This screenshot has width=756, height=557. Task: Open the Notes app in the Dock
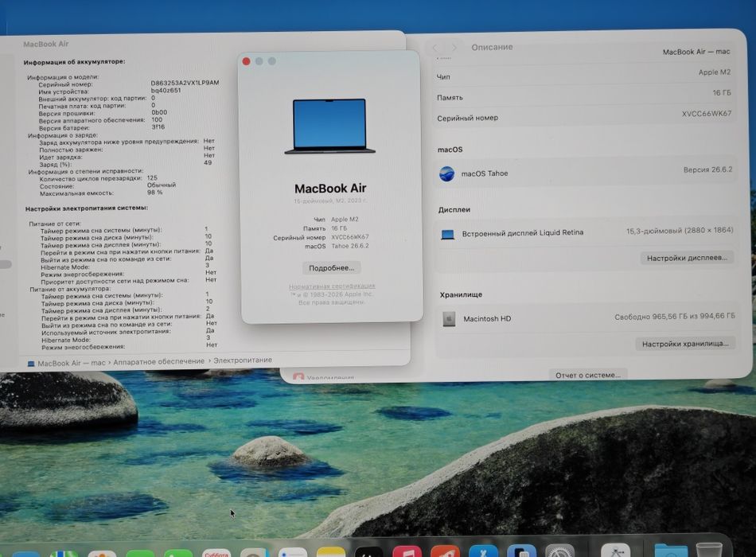(x=331, y=552)
